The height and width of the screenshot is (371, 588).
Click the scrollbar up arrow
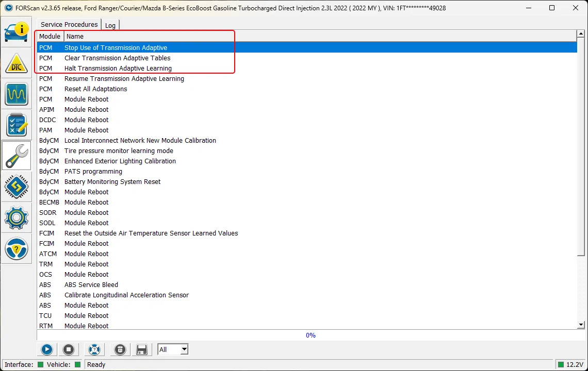point(581,34)
